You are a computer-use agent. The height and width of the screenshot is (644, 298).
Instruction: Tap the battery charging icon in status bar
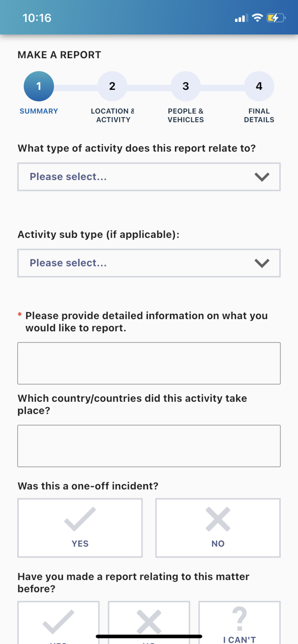(x=276, y=18)
